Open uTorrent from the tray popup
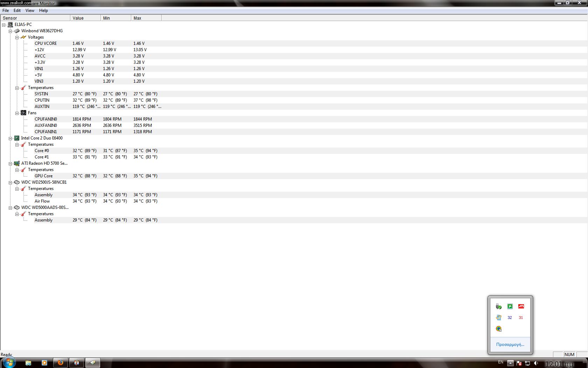 (510, 306)
